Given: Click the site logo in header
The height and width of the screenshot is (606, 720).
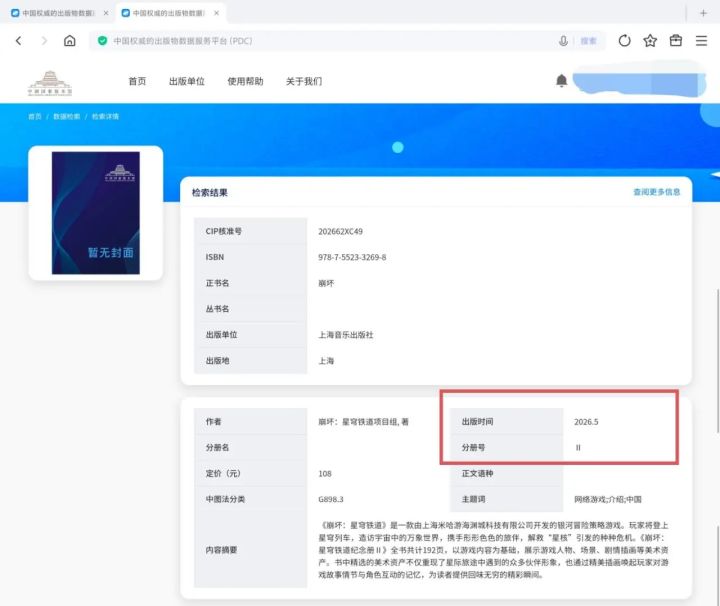Looking at the screenshot, I should (x=50, y=83).
